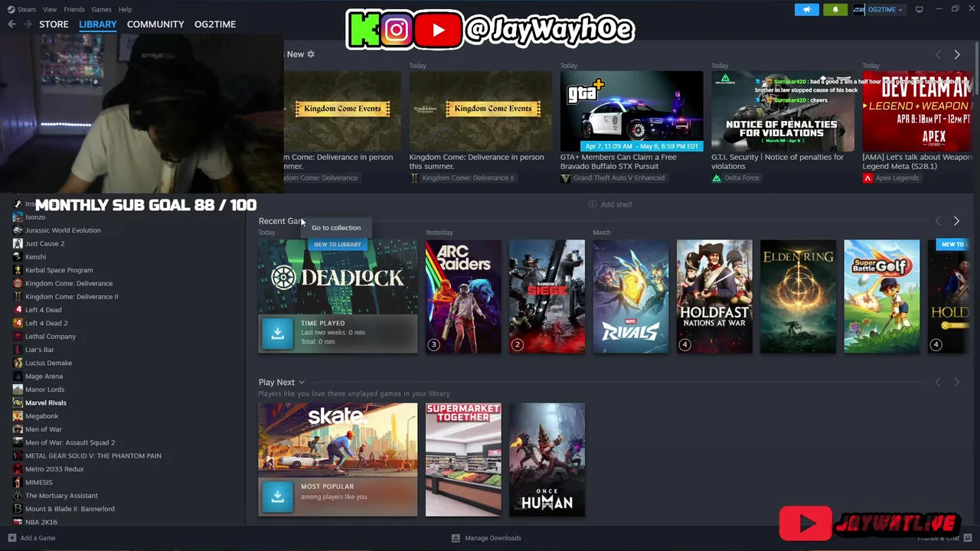
Task: Select METAL GEAR SOLID V: THE PHANTOM PAIN
Action: coord(93,455)
